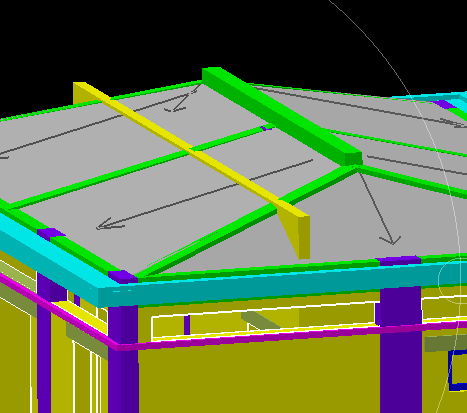This screenshot has height=413, width=467.
Task: Pick the purple corner column under the roof
Action: (x=123, y=358)
